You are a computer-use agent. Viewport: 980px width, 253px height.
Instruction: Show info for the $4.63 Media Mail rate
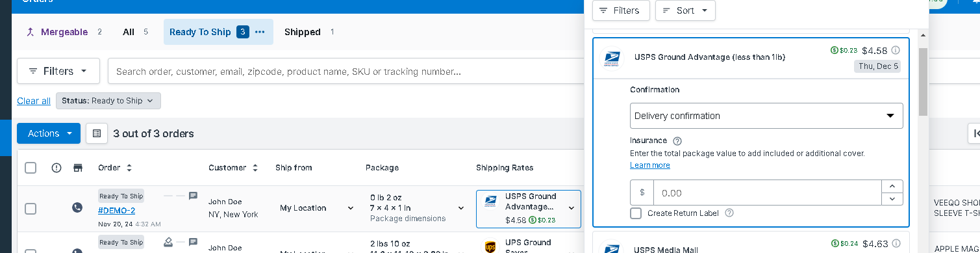coord(896,244)
